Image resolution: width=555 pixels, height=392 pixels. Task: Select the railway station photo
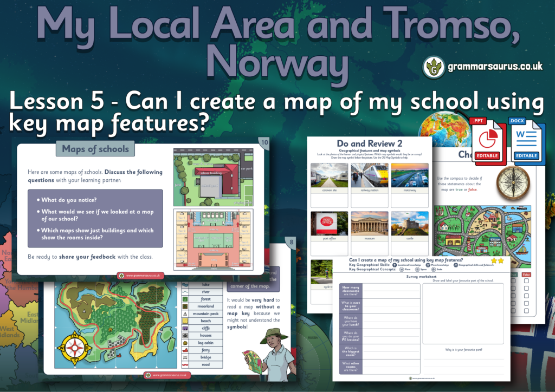click(x=369, y=175)
